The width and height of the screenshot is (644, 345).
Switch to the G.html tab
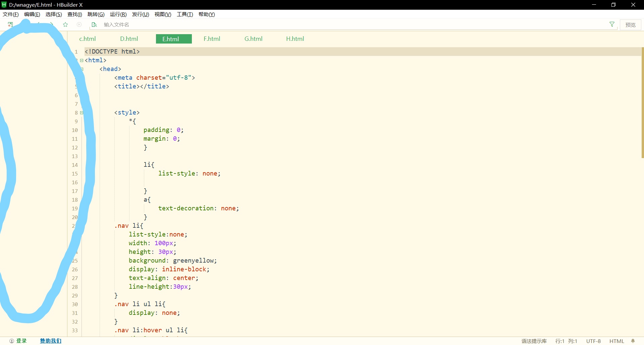(x=254, y=39)
